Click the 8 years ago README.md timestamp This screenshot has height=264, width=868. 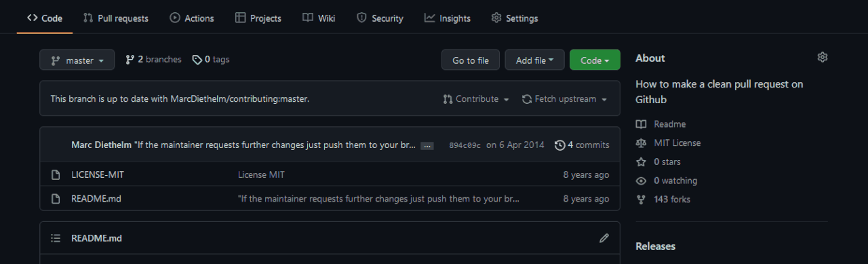(586, 199)
